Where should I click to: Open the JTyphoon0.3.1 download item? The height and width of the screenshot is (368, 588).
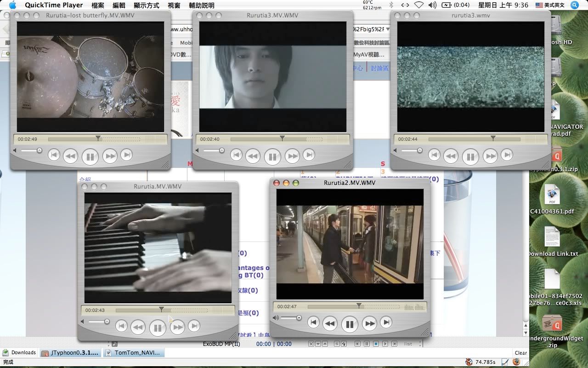(x=70, y=353)
